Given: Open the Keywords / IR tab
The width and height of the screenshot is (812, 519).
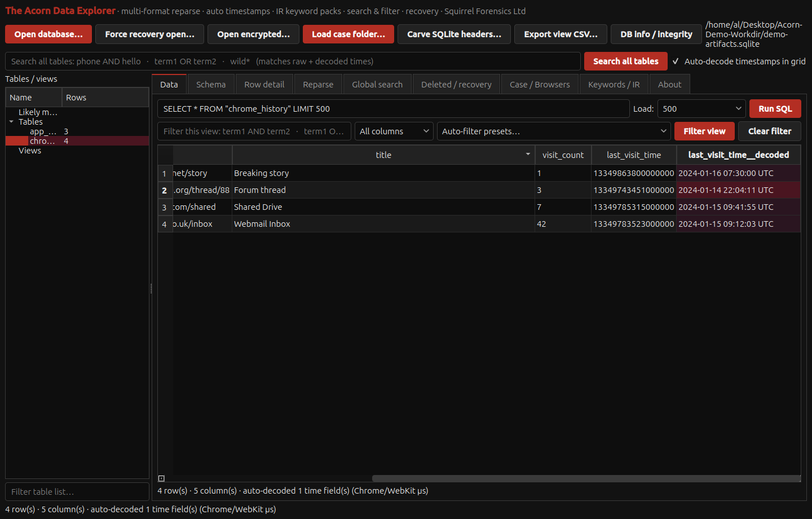Looking at the screenshot, I should click(x=614, y=84).
